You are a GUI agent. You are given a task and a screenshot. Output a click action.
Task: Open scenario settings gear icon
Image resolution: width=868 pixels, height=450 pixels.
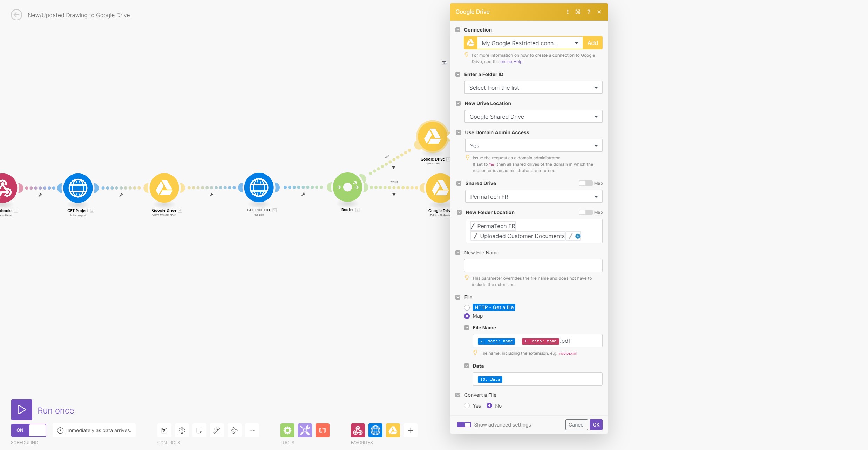[182, 430]
